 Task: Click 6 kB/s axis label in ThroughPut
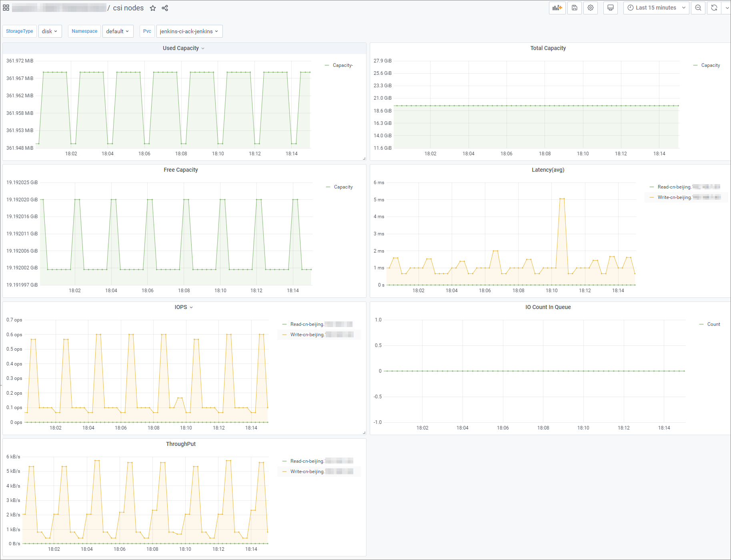point(13,457)
